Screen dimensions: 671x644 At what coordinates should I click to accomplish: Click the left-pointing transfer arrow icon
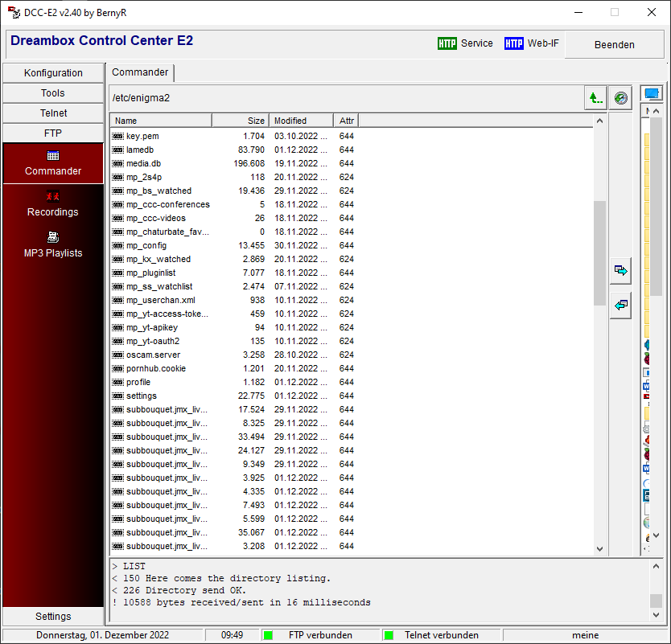[620, 306]
